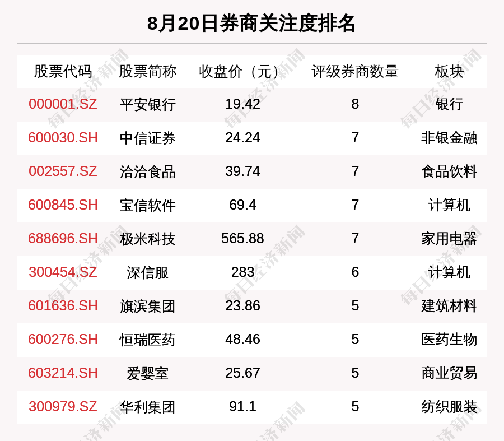This screenshot has width=504, height=441.
Task: Select closing price 24.24
Action: tap(242, 138)
